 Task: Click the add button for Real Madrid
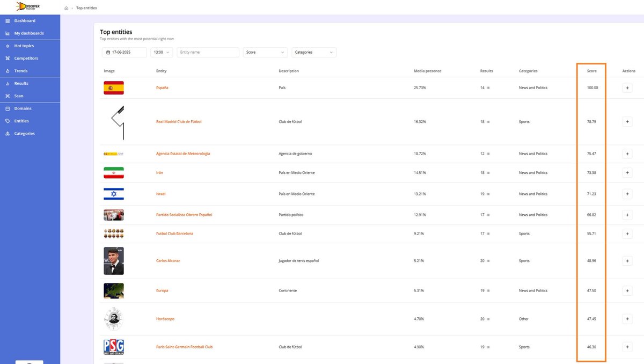coord(627,122)
